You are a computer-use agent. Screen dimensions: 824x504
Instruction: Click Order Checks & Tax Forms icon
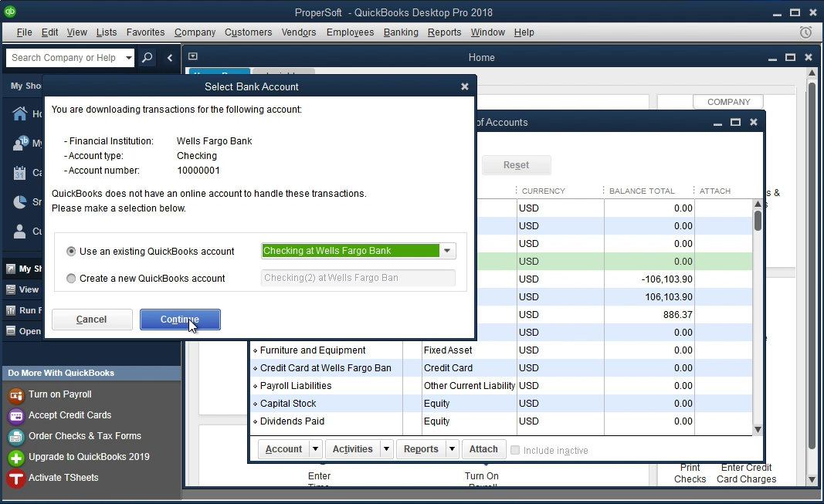coord(16,437)
